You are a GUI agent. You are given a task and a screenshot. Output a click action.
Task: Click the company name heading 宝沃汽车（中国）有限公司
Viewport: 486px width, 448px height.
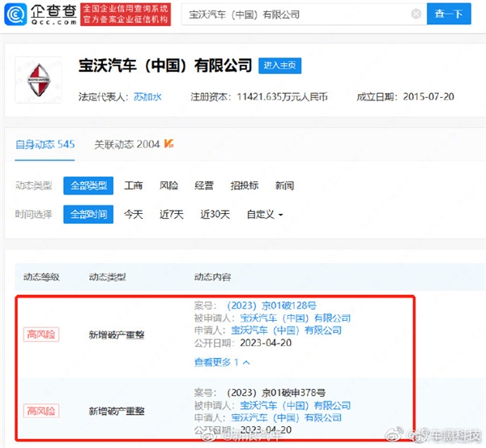click(165, 66)
